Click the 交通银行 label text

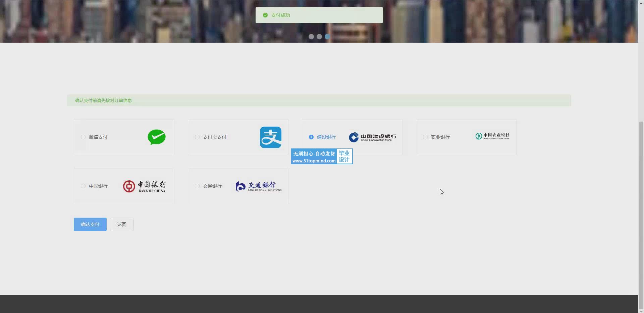[212, 186]
